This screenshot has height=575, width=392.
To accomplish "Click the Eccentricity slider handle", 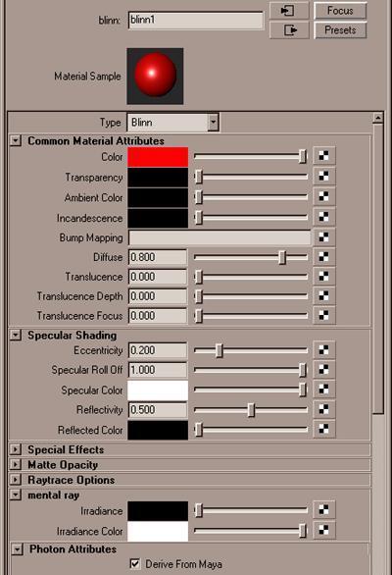I will pyautogui.click(x=220, y=350).
